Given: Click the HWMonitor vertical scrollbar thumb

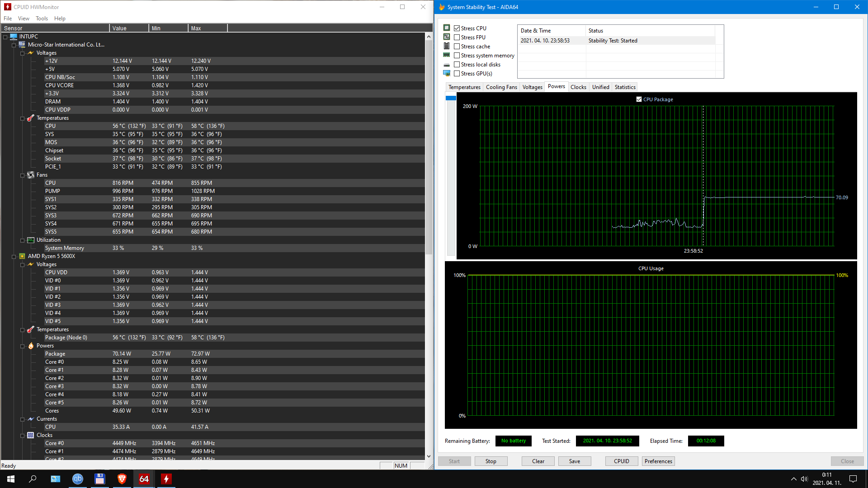Looking at the screenshot, I should point(429,147).
